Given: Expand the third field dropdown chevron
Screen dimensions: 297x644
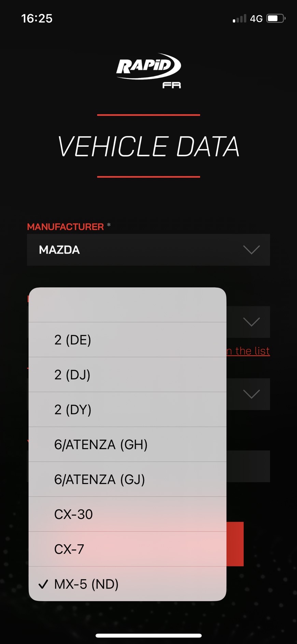Looking at the screenshot, I should pyautogui.click(x=252, y=394).
